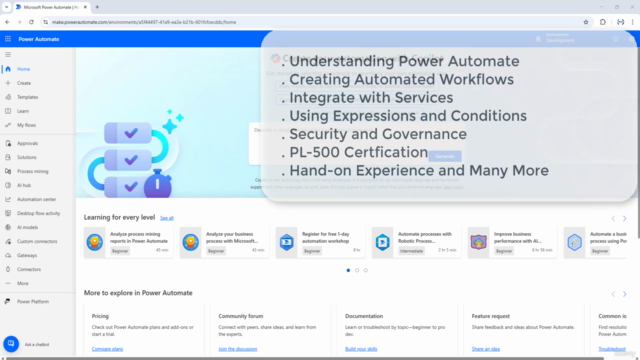The height and width of the screenshot is (360, 640).
Task: Next chevron in More to explore section
Action: [624, 294]
